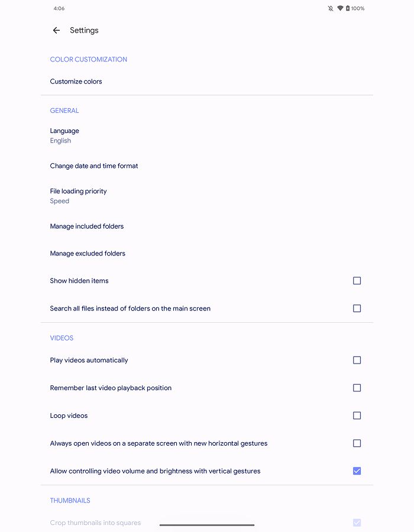The image size is (414, 532).
Task: Uncheck video volume and brightness gestures
Action: (x=357, y=471)
